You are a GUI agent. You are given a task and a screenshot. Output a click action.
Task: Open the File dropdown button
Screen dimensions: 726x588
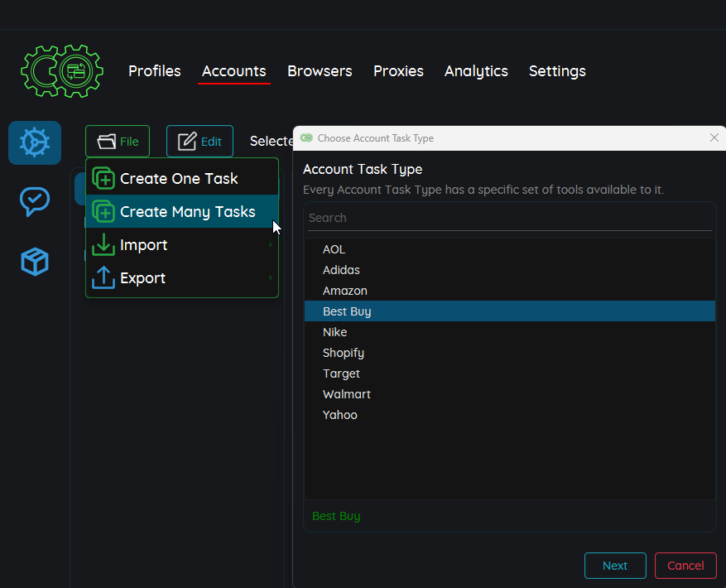click(118, 142)
